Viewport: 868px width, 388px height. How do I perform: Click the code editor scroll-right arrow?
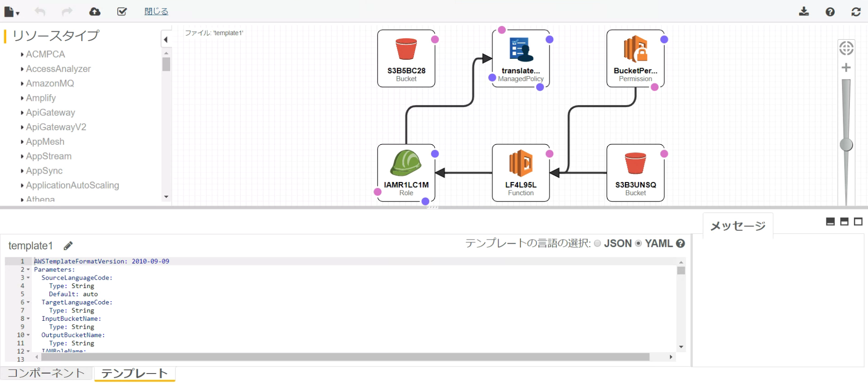click(671, 357)
